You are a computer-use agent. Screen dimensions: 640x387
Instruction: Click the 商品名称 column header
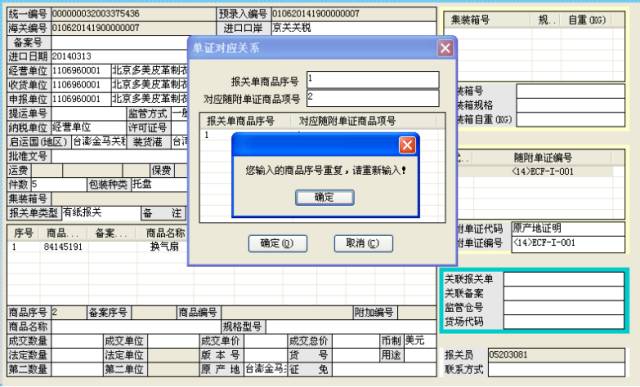(165, 233)
